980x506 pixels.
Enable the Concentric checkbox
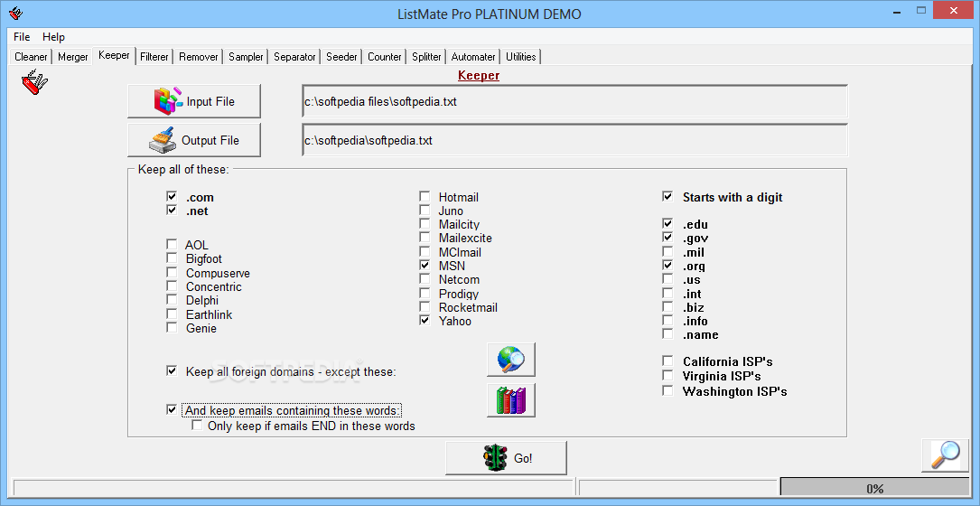coord(172,286)
